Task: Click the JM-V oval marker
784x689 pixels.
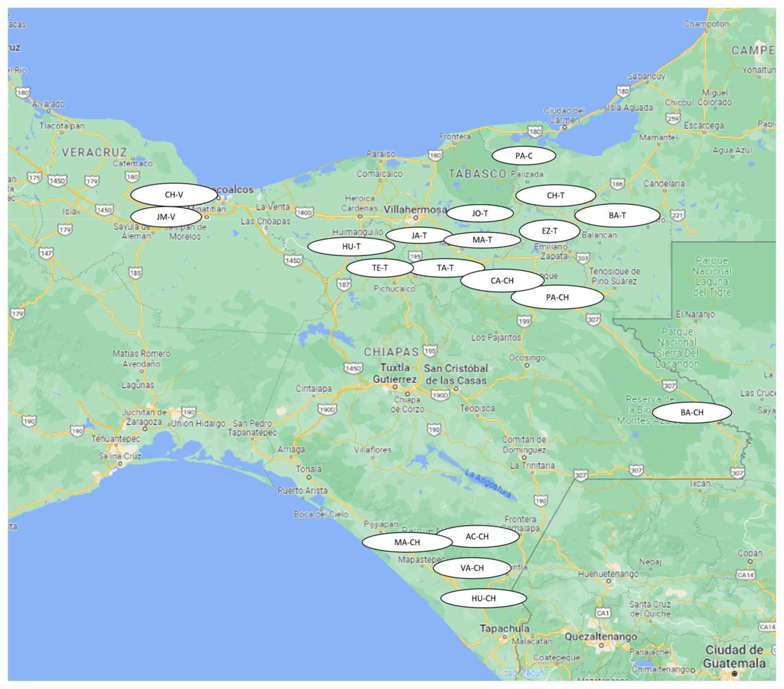Action: [166, 217]
